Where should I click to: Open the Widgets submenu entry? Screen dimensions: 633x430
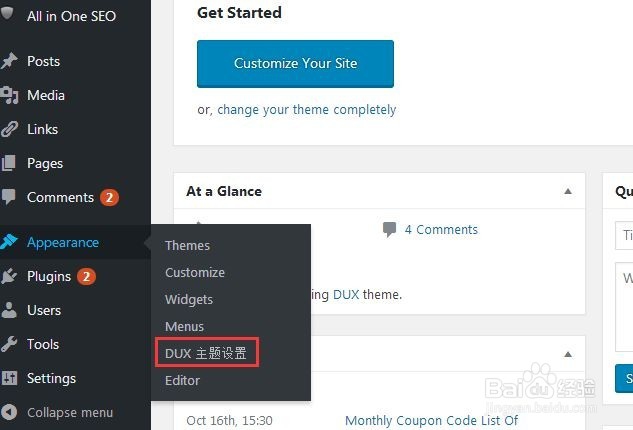(x=188, y=299)
